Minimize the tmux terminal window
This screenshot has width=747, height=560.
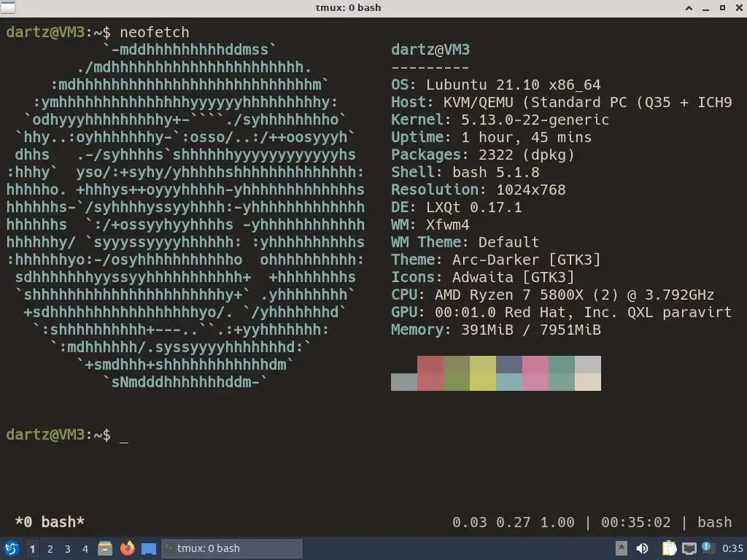tap(705, 8)
